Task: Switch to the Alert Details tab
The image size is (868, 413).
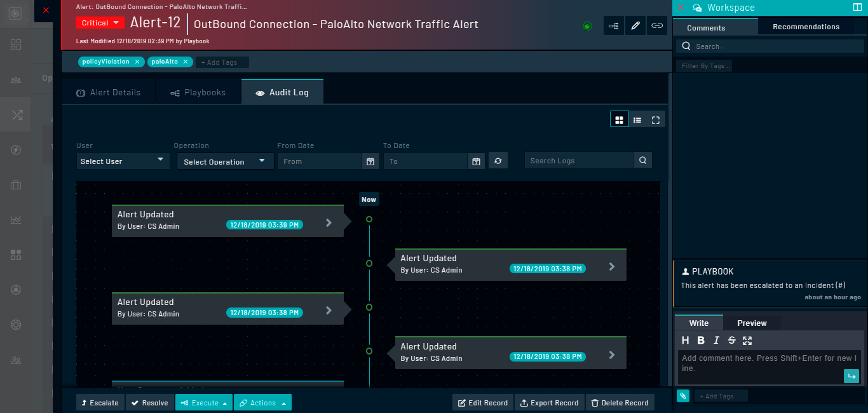Action: (x=117, y=91)
